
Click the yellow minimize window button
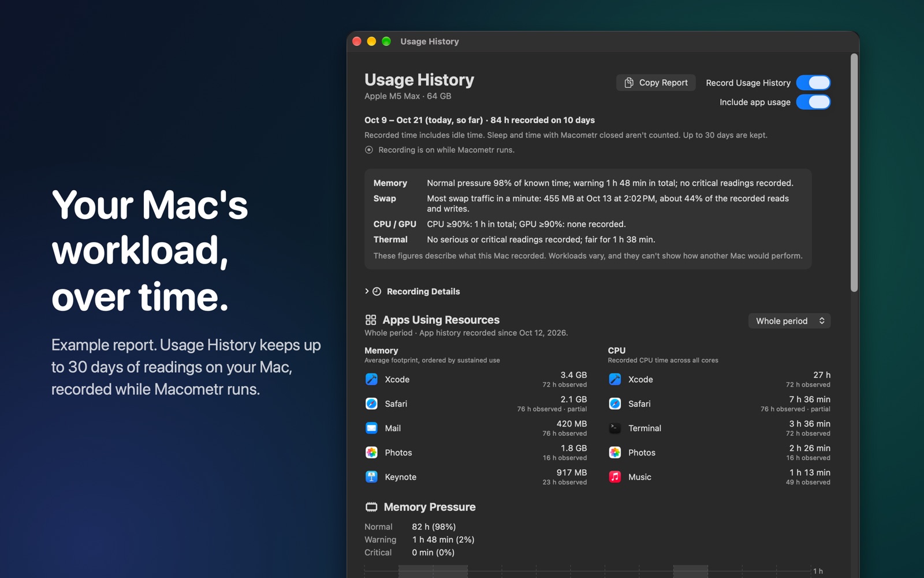(x=371, y=41)
